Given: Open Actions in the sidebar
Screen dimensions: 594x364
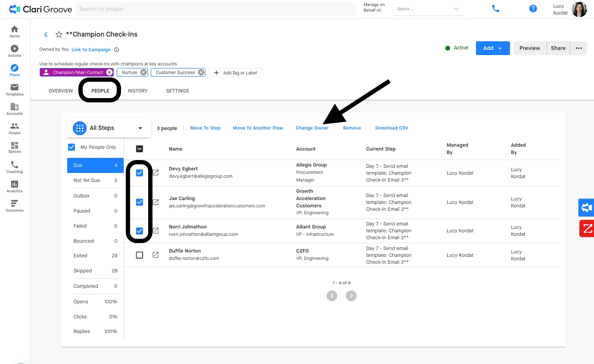Looking at the screenshot, I should (x=15, y=51).
